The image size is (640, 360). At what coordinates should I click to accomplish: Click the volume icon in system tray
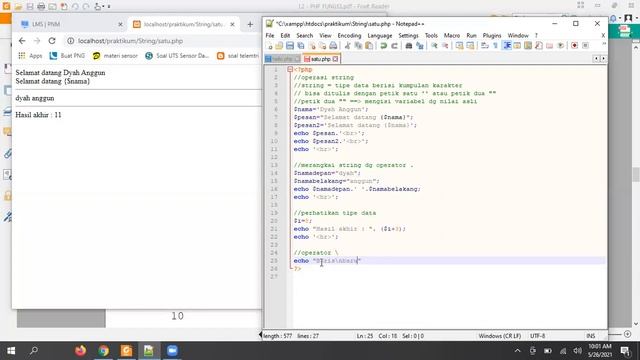click(x=577, y=351)
